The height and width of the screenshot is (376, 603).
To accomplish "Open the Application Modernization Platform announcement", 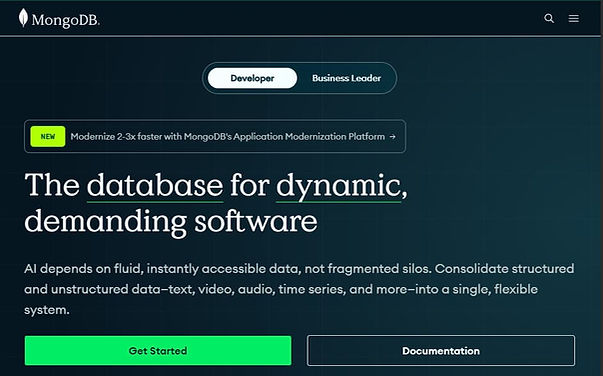I will point(215,136).
